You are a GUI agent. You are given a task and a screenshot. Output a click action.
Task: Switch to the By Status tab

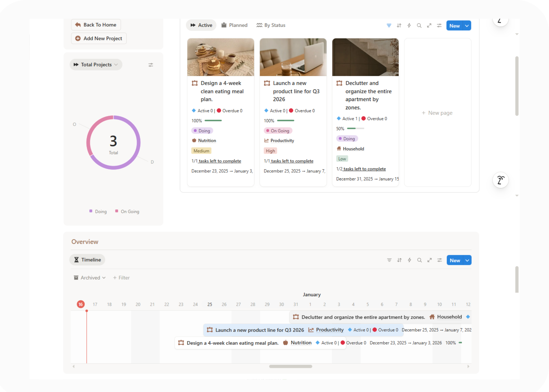point(271,25)
